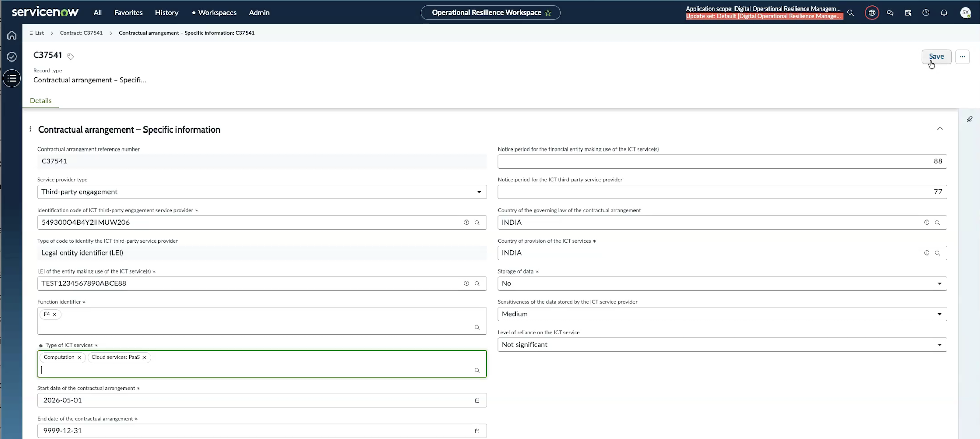
Task: Open the header window/inbox icon beside chat
Action: tap(908, 13)
